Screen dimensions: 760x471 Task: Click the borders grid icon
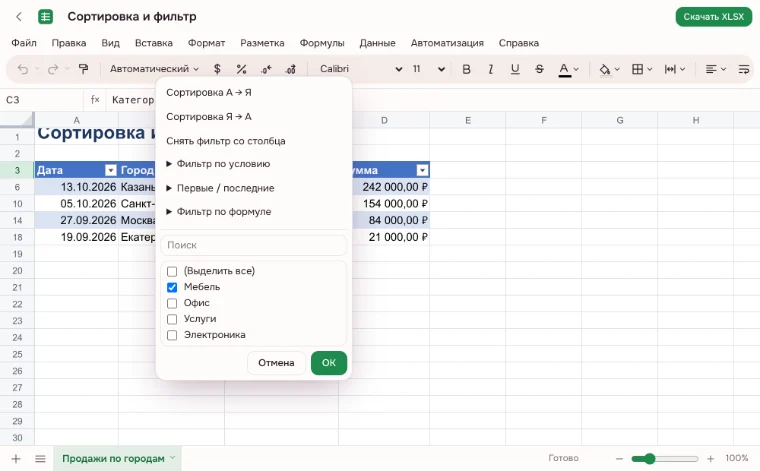pyautogui.click(x=637, y=69)
